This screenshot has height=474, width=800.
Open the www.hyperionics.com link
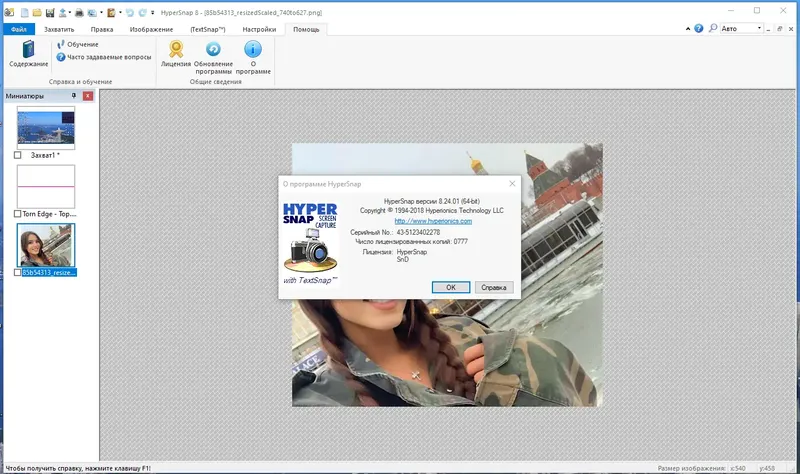point(432,221)
